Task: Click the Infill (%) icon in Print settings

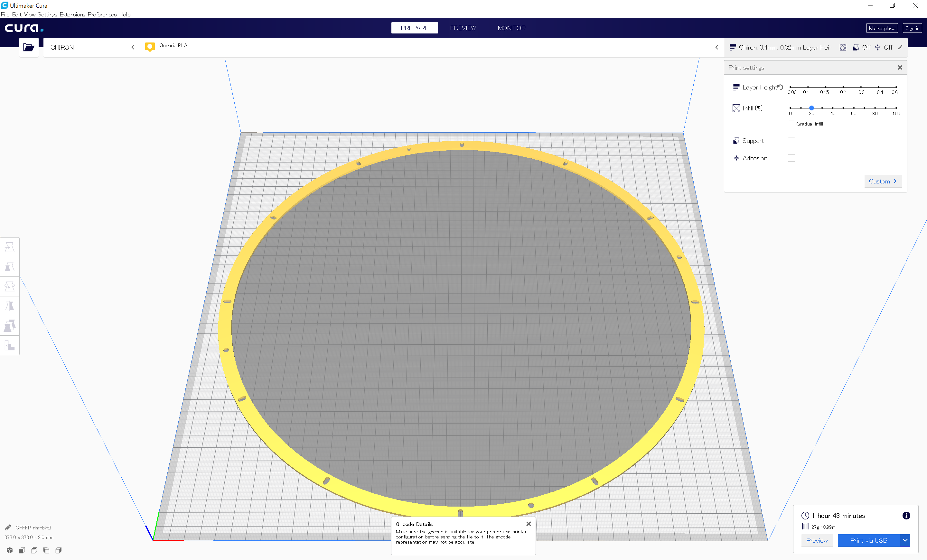Action: [x=736, y=108]
